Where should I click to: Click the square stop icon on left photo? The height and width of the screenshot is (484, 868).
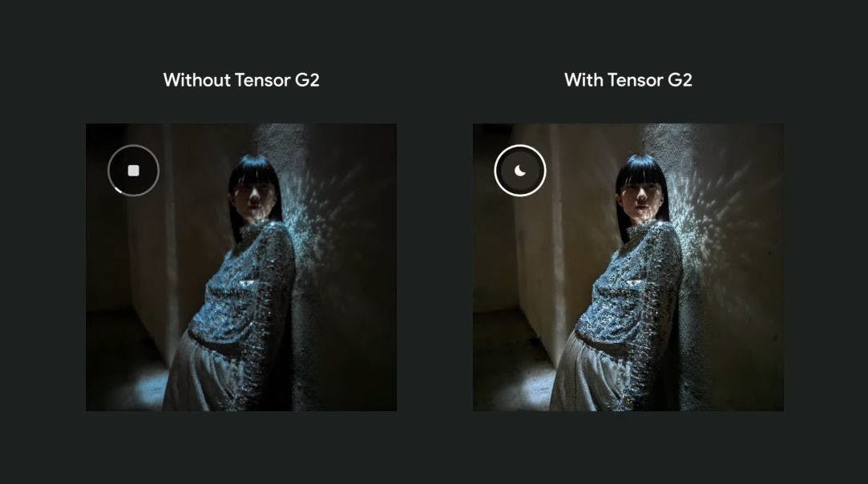coord(133,171)
